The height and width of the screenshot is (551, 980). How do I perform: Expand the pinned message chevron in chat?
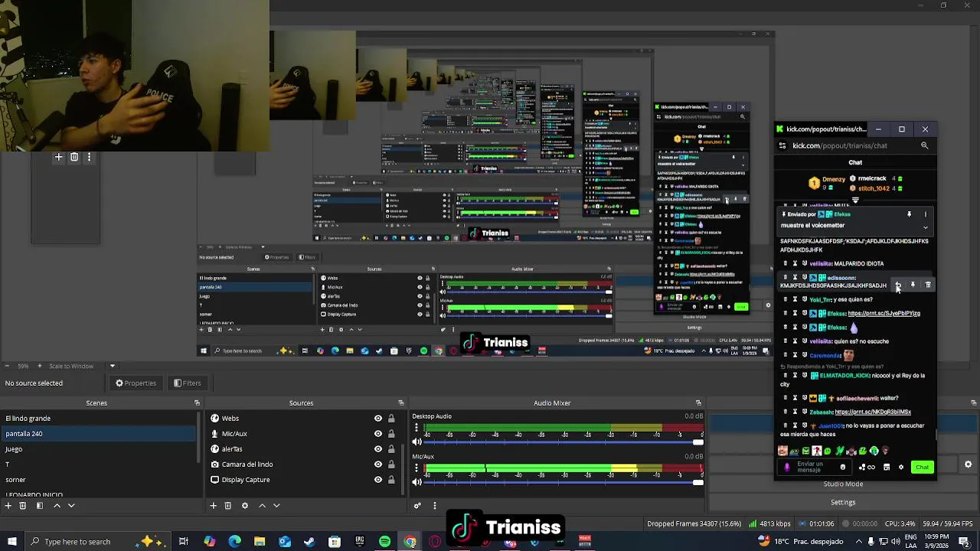(925, 227)
